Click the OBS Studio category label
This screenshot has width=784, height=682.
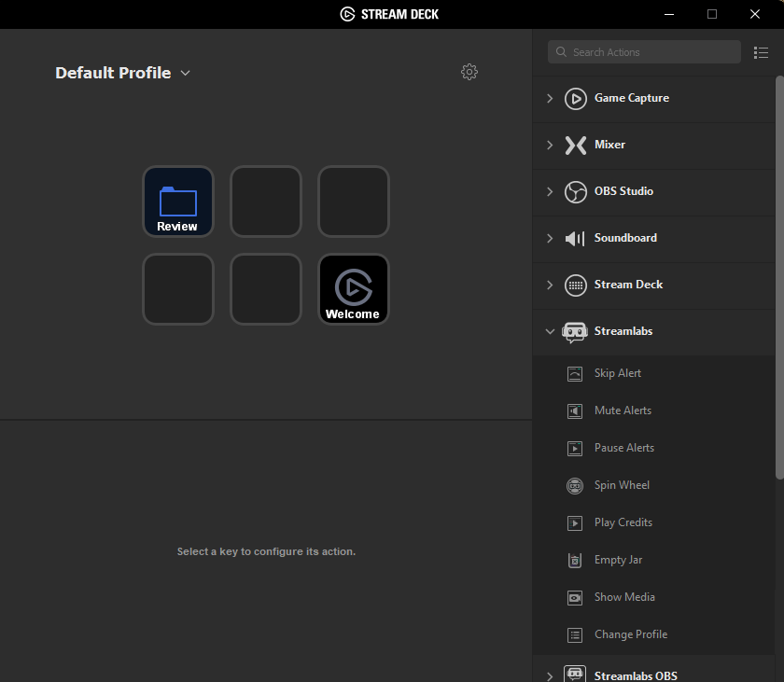pos(623,191)
